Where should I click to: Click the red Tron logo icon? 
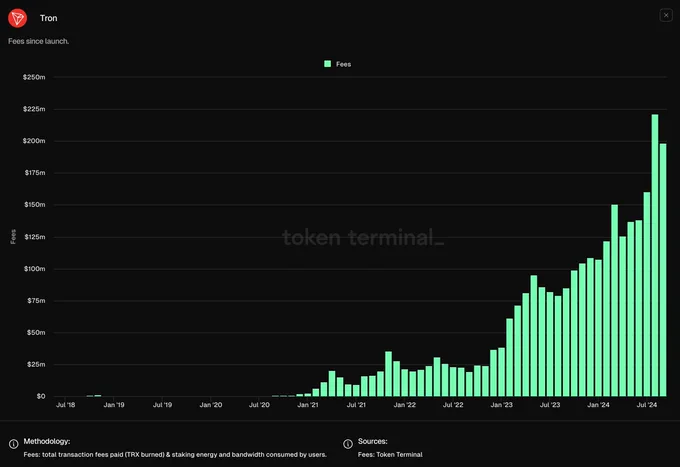(x=17, y=18)
